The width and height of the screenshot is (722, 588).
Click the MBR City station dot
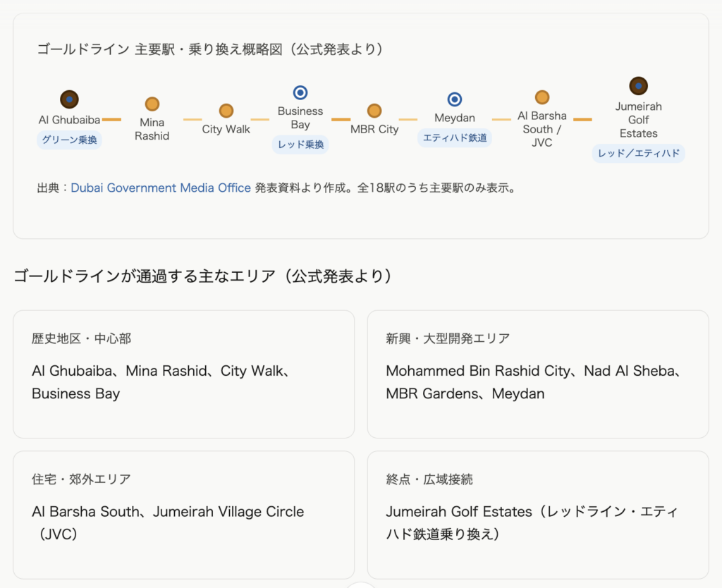pos(374,111)
